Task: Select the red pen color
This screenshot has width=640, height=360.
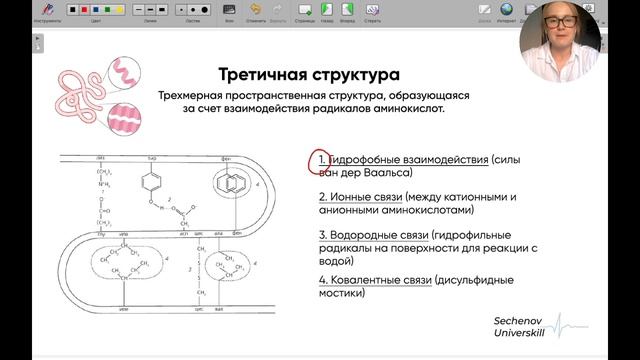Action: pyautogui.click(x=84, y=10)
